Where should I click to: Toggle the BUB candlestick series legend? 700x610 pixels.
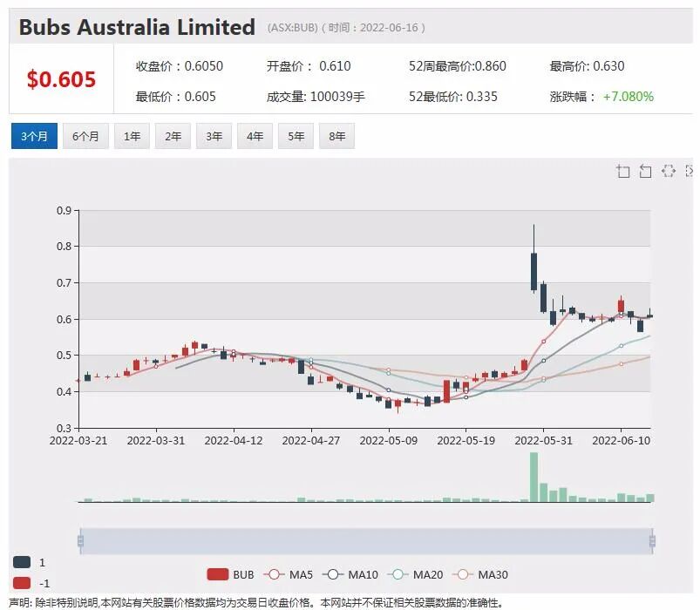click(x=230, y=574)
